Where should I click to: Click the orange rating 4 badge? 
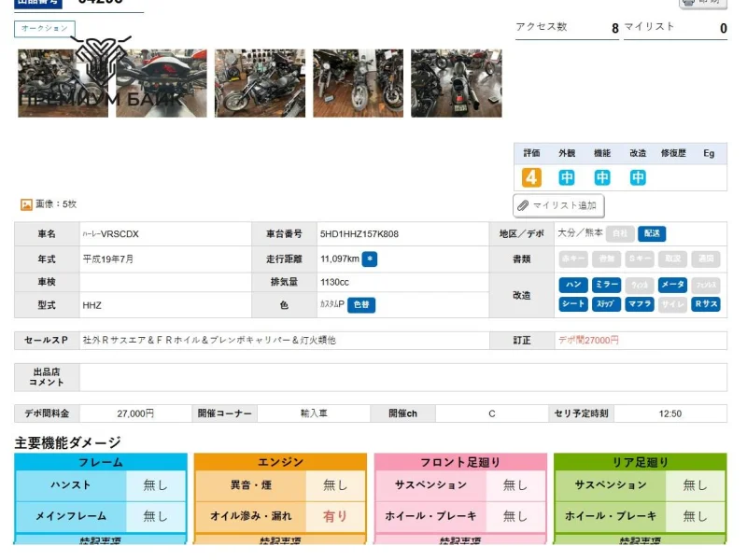531,177
